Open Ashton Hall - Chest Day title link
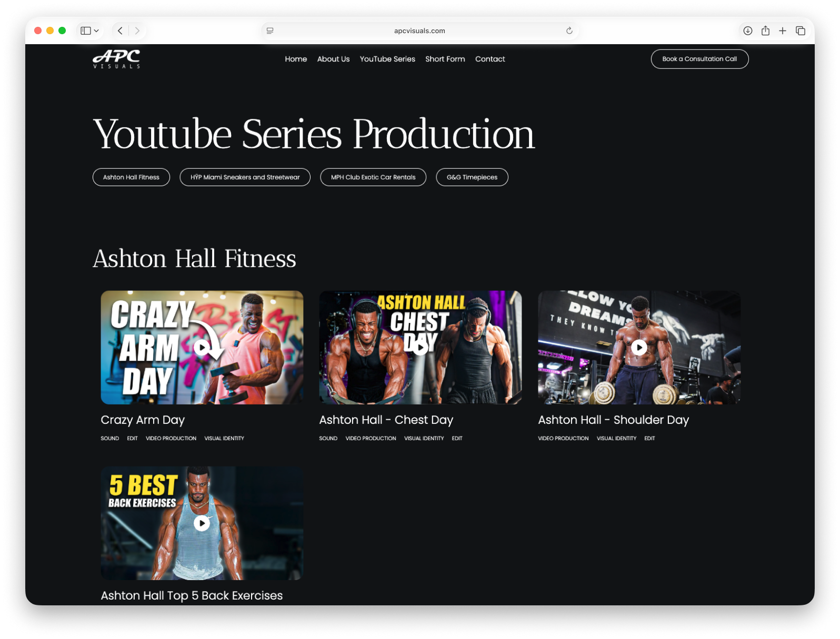The width and height of the screenshot is (840, 639). tap(386, 420)
